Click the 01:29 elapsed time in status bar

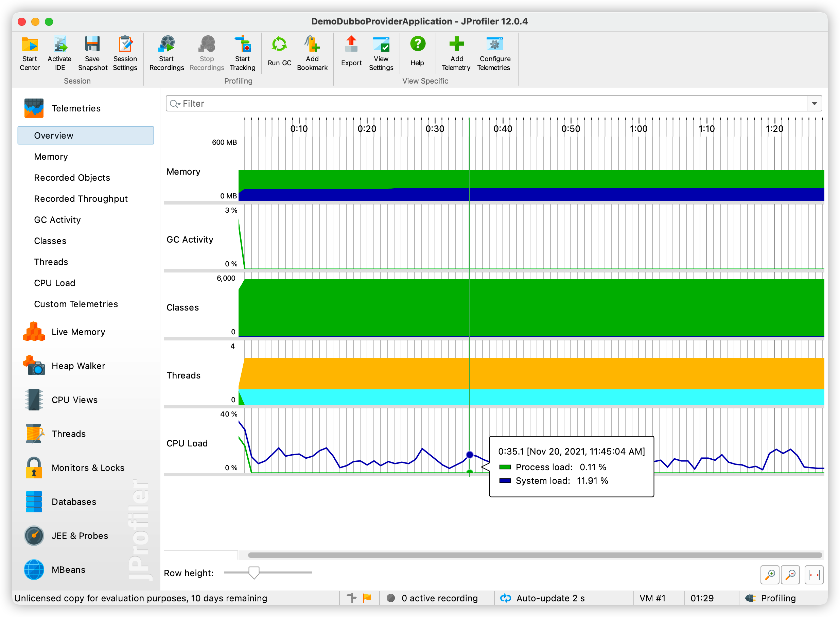pos(702,598)
